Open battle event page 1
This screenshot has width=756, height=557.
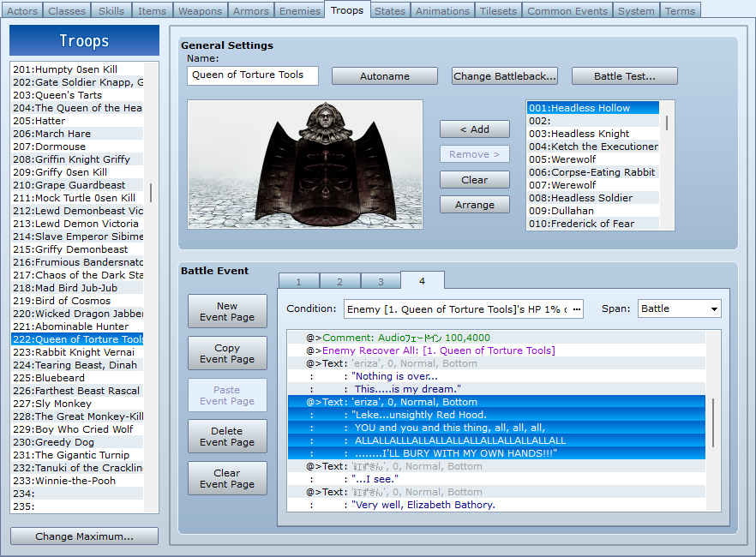pyautogui.click(x=299, y=281)
